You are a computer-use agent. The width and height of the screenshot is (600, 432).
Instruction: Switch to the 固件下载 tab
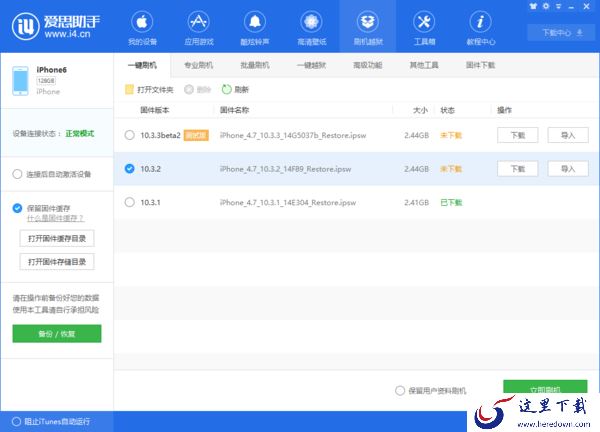(481, 65)
